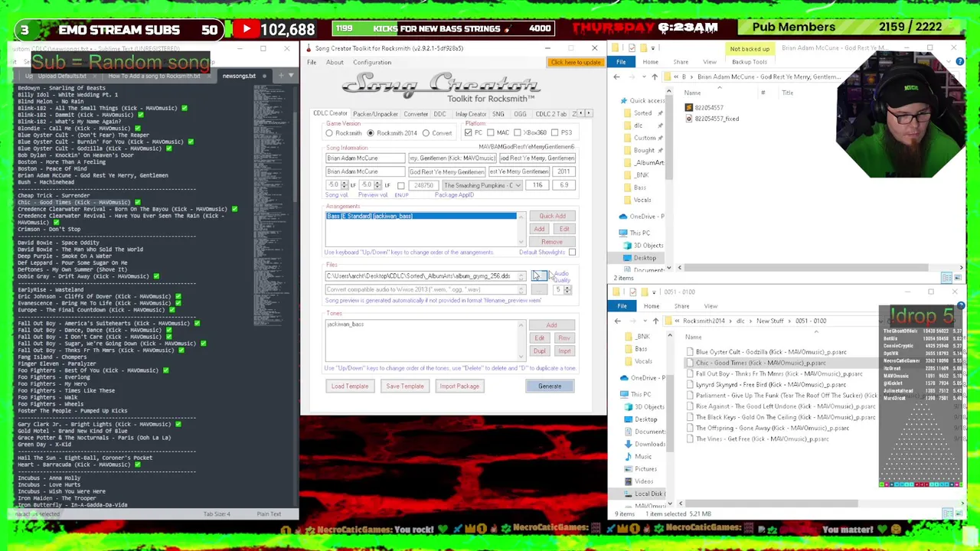Viewport: 980px width, 551px height.
Task: Go up one folder in lower Explorer
Action: (x=655, y=321)
